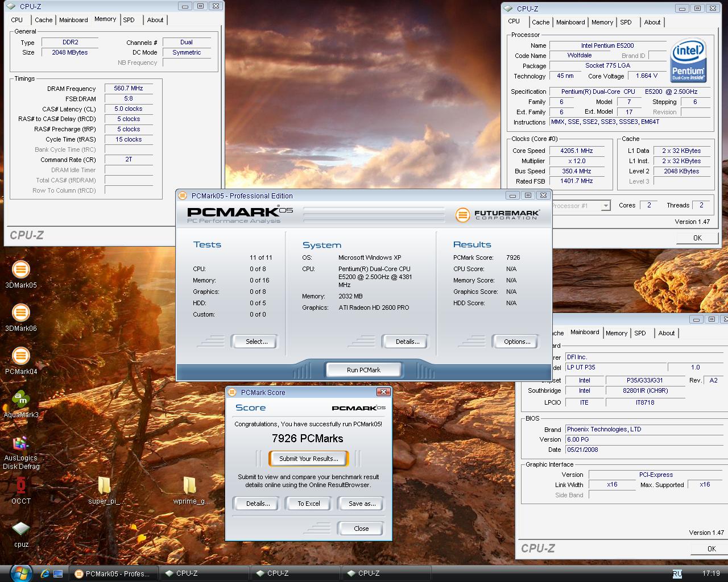Click OK in top-right CPU-Z window
The width and height of the screenshot is (728, 582).
[697, 238]
